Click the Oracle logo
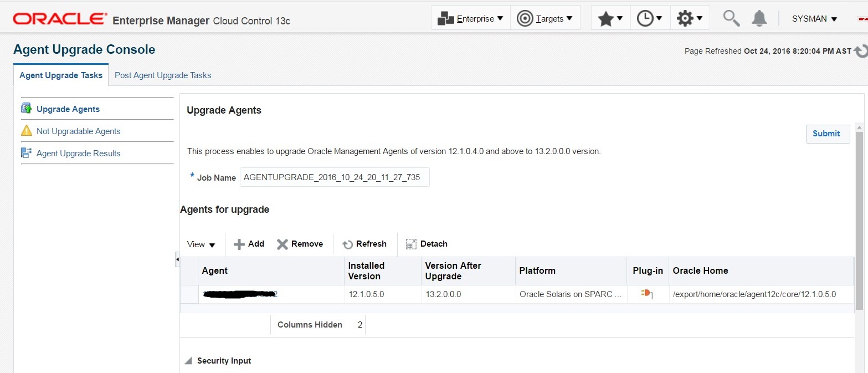Image resolution: width=868 pixels, height=373 pixels. point(60,19)
